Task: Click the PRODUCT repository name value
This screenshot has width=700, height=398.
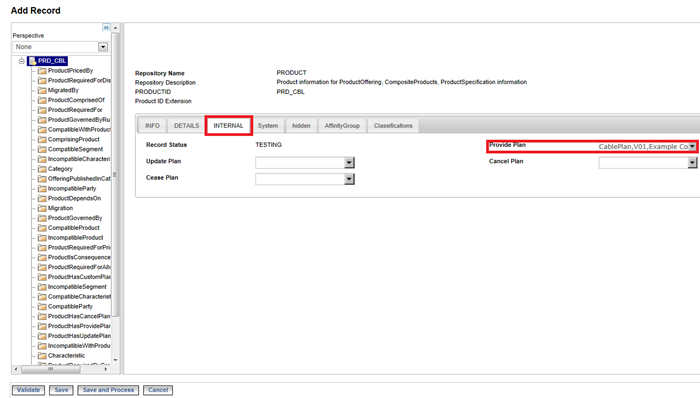Action: click(x=292, y=73)
